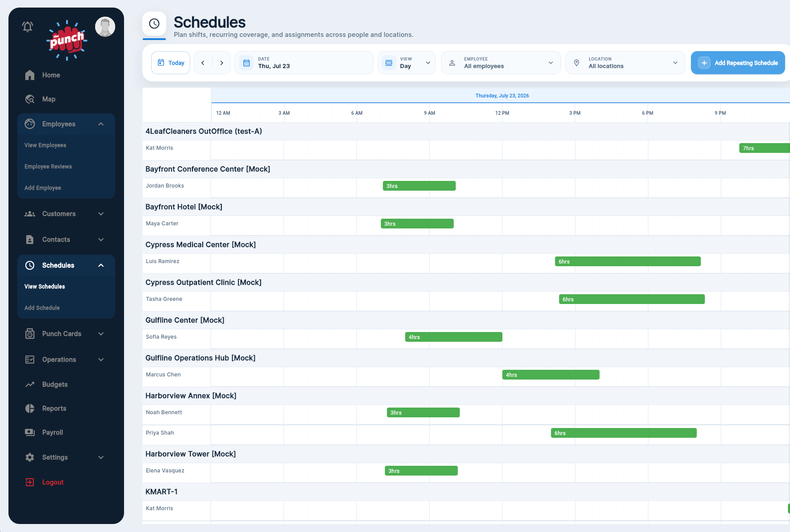
Task: Go to previous day with the left arrow
Action: pos(203,63)
